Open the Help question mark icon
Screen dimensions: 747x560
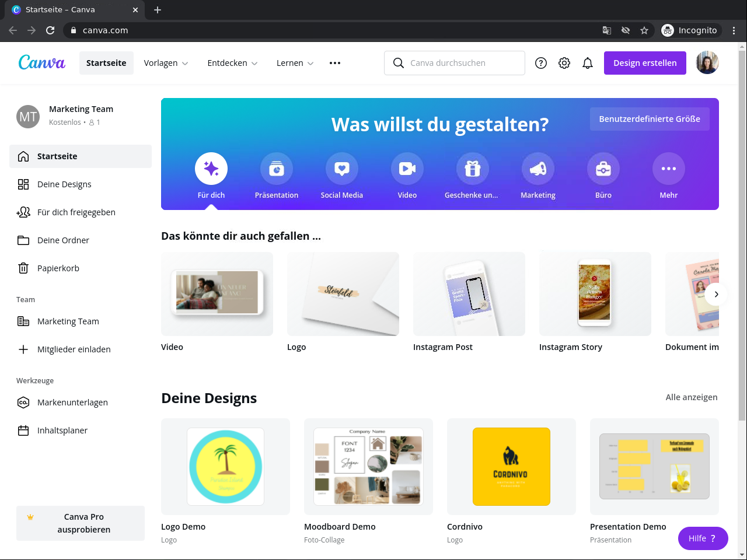click(x=541, y=63)
